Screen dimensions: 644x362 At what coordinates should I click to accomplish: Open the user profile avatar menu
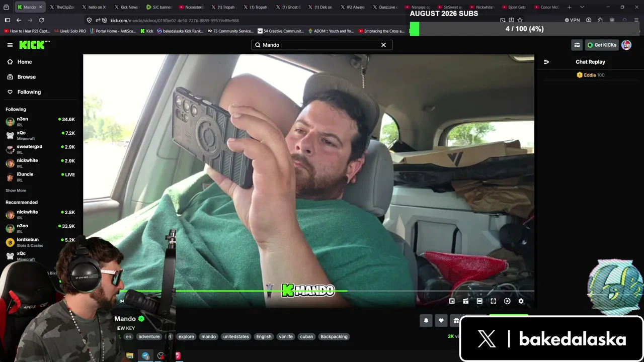(x=626, y=45)
